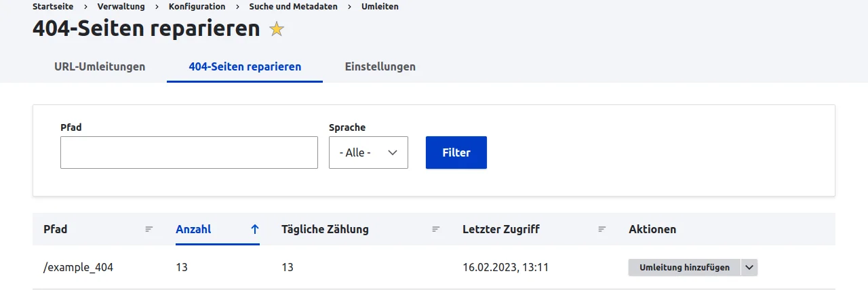Sort by Letzter Zugriff column header

pos(501,229)
